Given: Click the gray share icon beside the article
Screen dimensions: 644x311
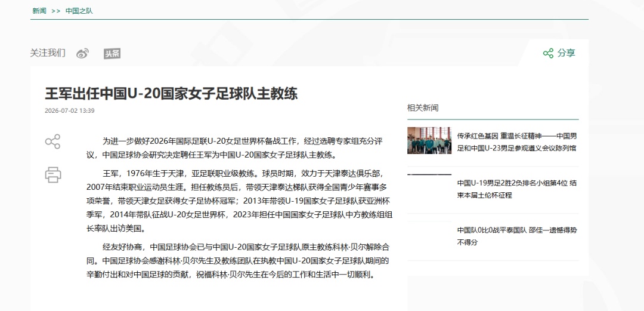Looking at the screenshot, I should coord(52,141).
